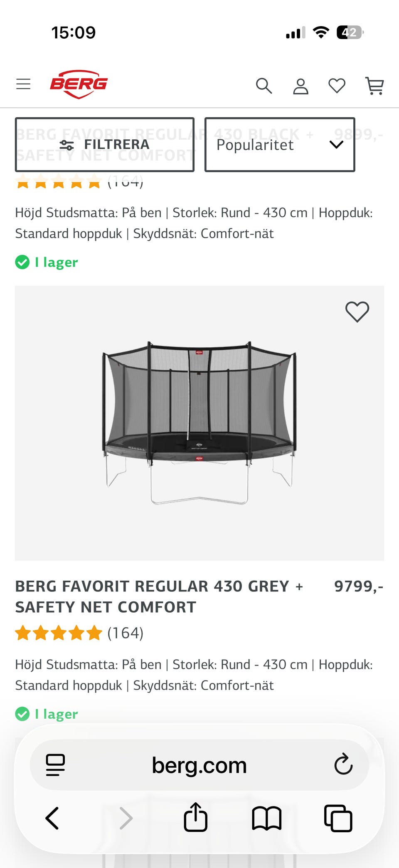This screenshot has height=868, width=399.
Task: Open the Safari share sheet
Action: point(195,817)
